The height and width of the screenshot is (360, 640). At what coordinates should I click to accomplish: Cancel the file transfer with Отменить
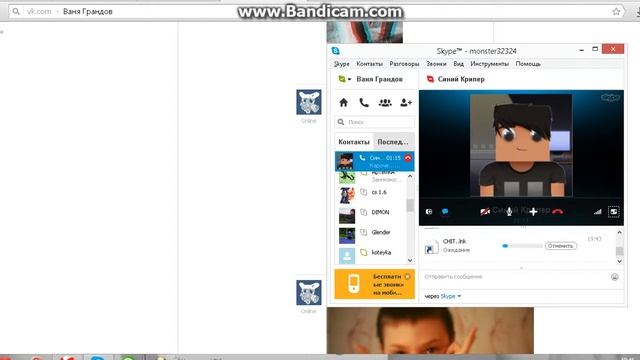point(560,246)
